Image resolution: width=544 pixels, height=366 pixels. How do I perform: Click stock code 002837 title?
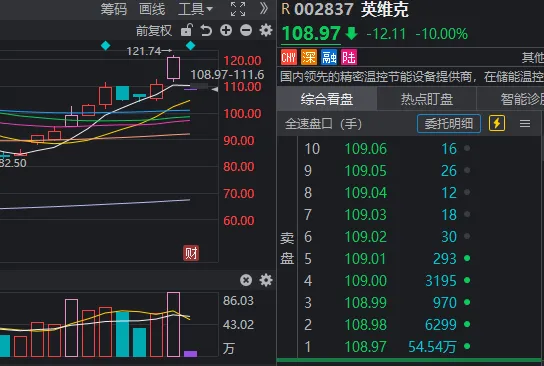coord(324,9)
